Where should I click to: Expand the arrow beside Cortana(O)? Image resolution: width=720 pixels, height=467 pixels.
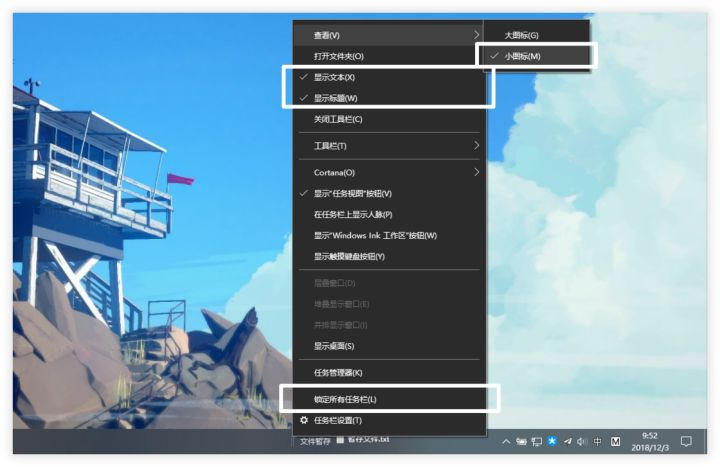476,172
